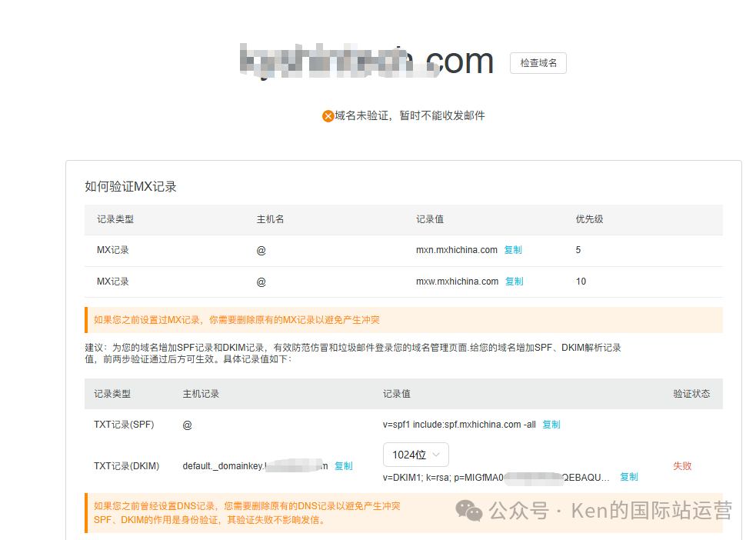This screenshot has height=540, width=756.
Task: Select the v=DKIM1; k=rsa record text
Action: [496, 478]
